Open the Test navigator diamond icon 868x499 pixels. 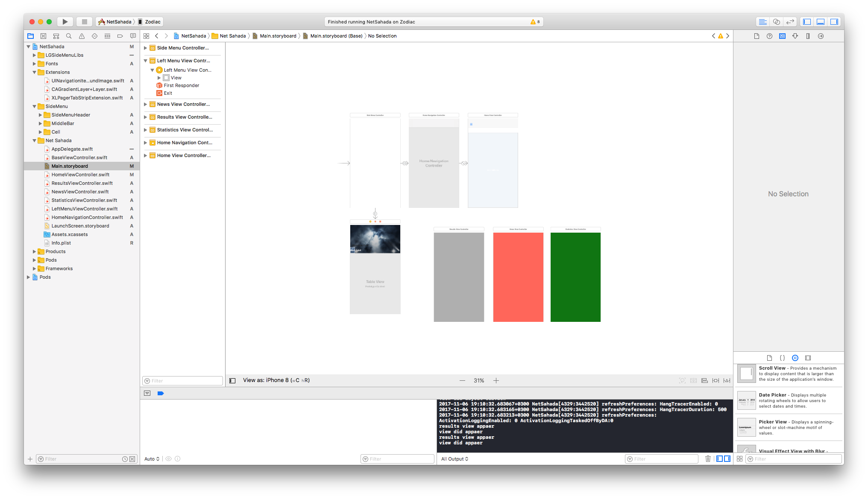click(94, 36)
